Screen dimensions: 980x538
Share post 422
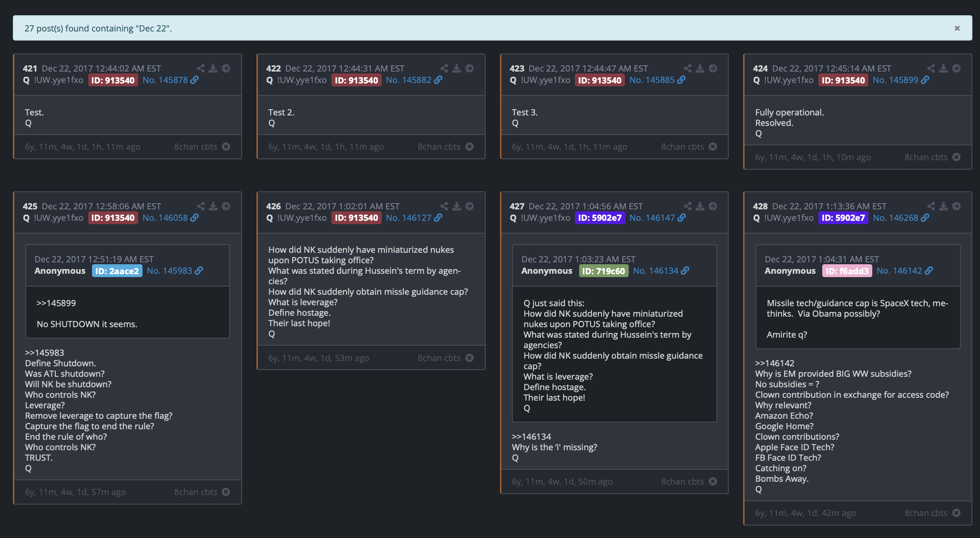coord(444,69)
